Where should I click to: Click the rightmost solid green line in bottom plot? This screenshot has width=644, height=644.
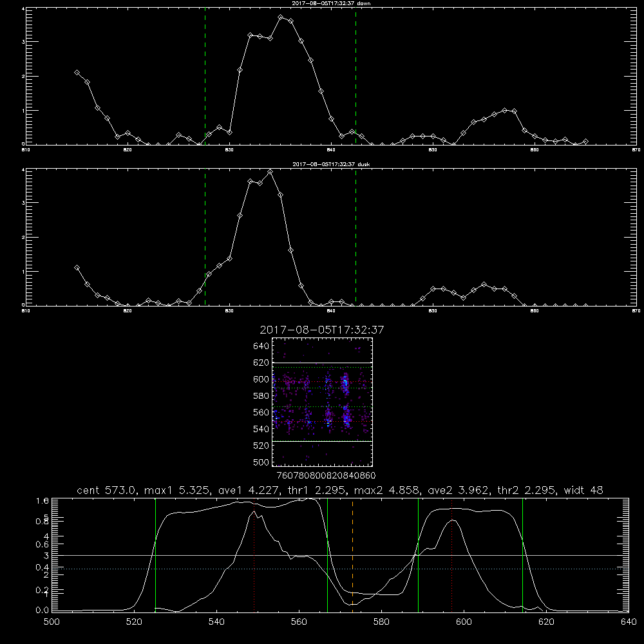pos(522,554)
